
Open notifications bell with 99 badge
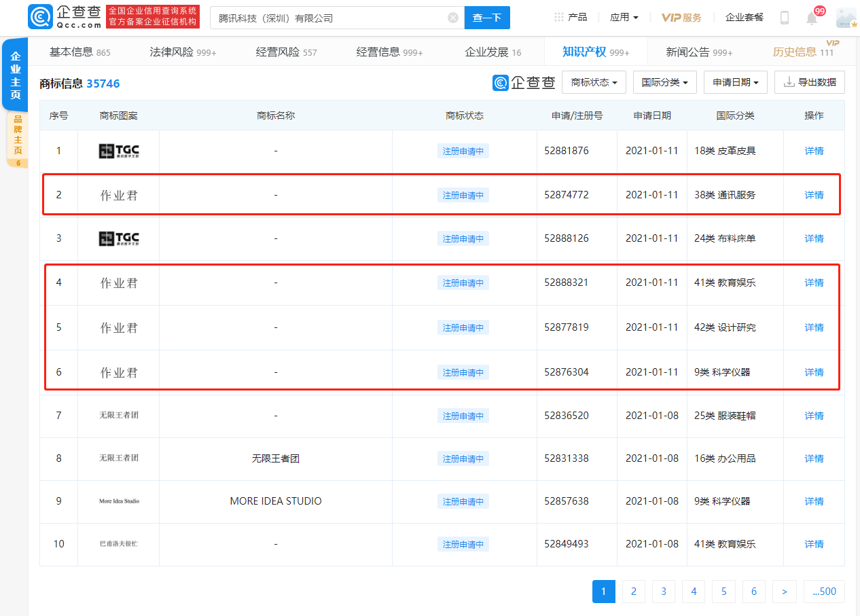812,17
